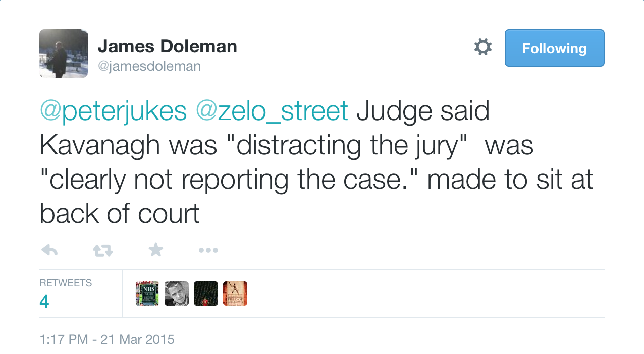Open the @jamesdoleman handle link
The image size is (644, 354).
[x=149, y=66]
